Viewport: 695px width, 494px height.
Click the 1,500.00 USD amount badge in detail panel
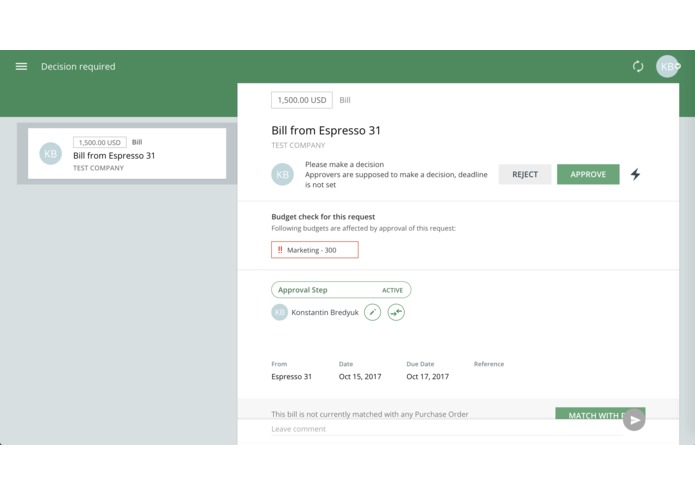[x=302, y=100]
